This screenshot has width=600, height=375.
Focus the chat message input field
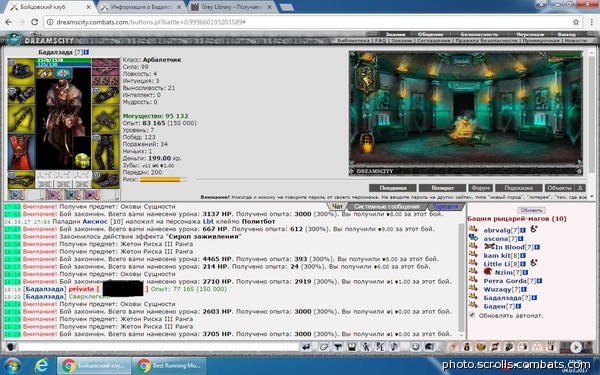pos(158,347)
